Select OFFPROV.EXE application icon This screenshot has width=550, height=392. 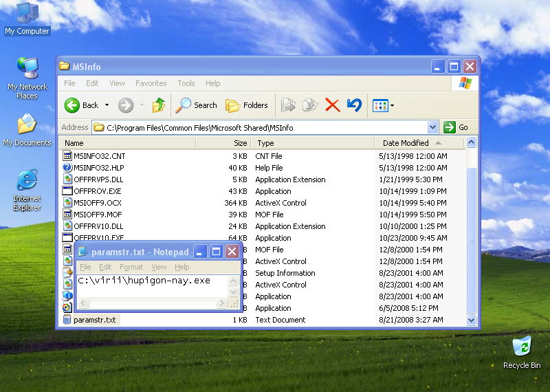[67, 191]
